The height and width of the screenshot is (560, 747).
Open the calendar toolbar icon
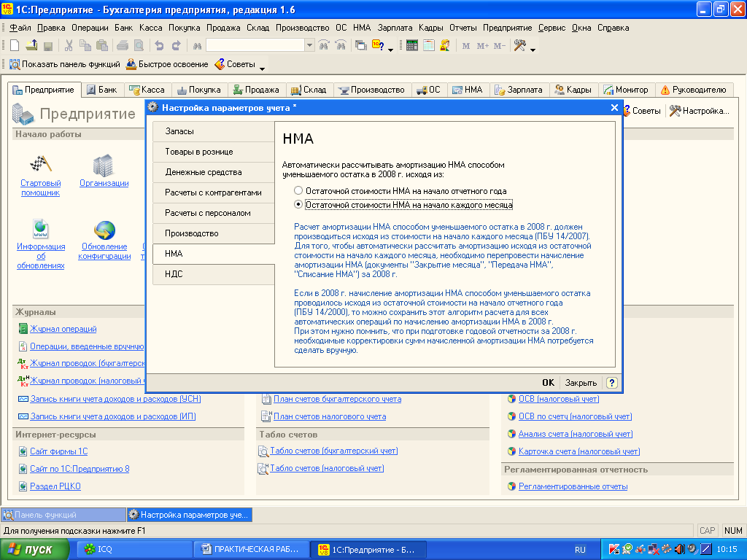click(x=429, y=46)
